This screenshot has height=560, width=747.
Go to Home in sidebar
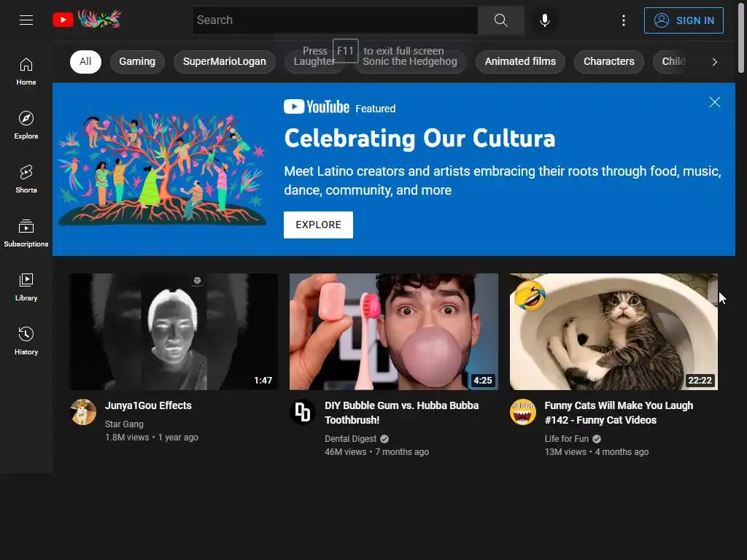[26, 71]
